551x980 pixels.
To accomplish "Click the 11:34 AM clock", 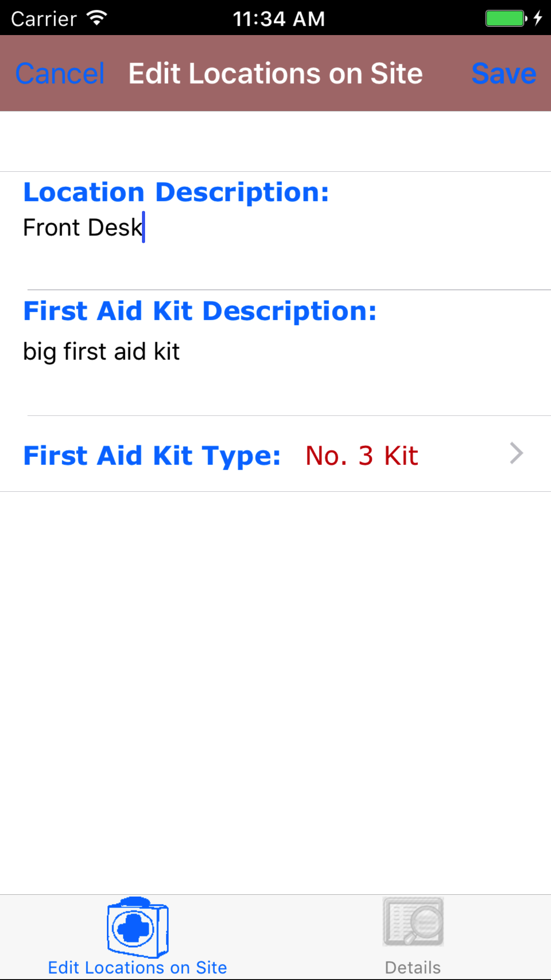I will 279,19.
